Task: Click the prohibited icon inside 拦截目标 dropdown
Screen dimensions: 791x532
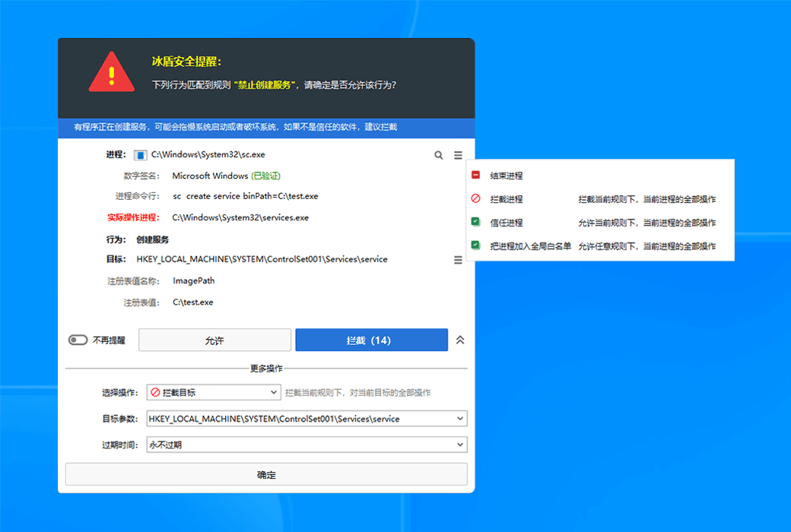Action: coord(155,392)
